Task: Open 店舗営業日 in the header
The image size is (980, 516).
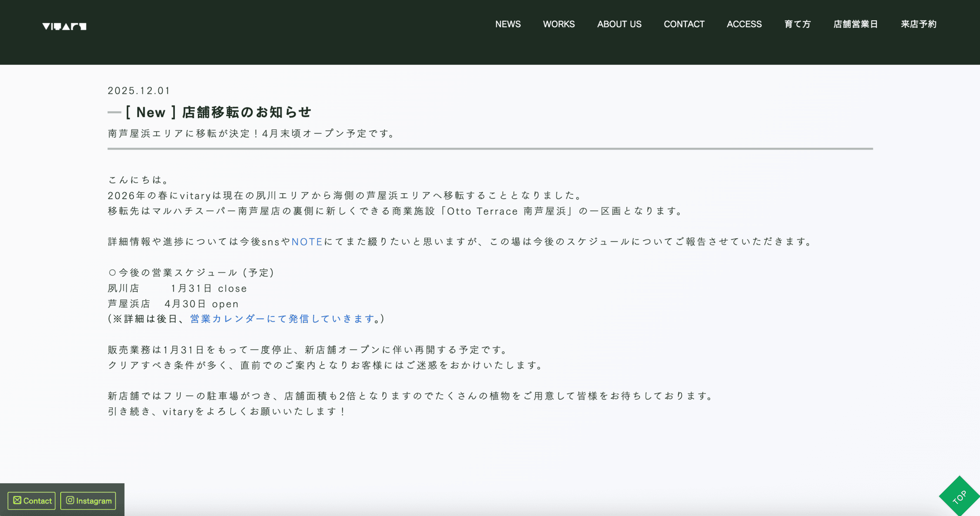Action: tap(855, 25)
